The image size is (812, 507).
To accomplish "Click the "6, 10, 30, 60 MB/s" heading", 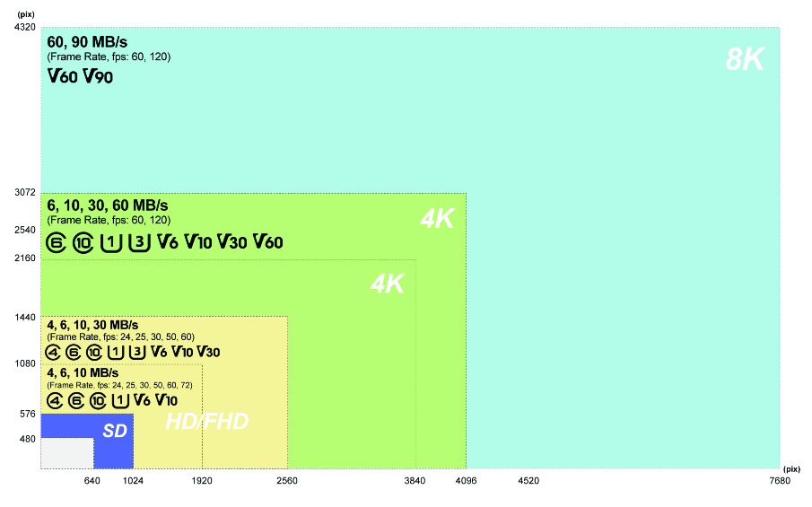I will [107, 205].
